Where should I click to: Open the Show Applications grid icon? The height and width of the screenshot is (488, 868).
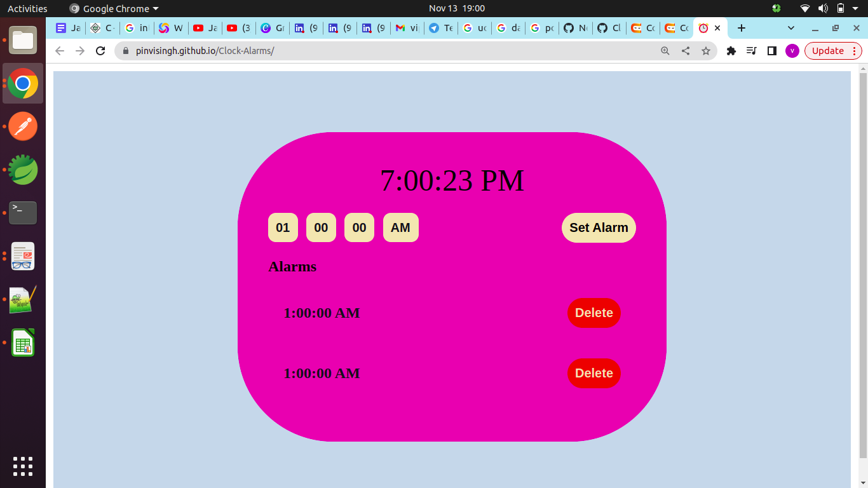[x=22, y=466]
